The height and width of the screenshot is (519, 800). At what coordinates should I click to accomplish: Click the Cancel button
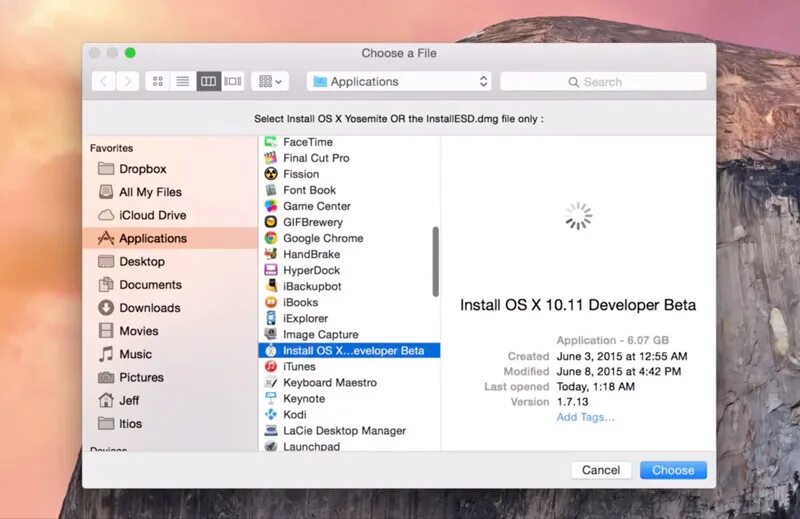coord(601,470)
